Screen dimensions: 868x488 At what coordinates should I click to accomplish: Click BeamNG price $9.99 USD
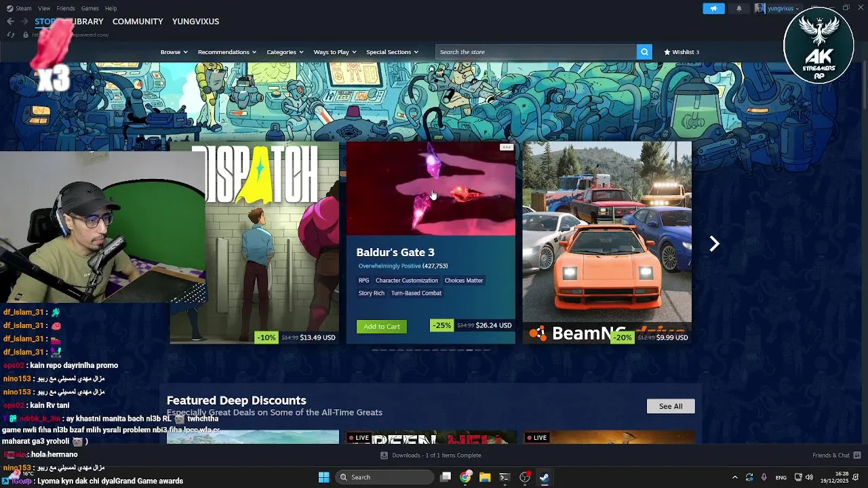[x=672, y=338]
